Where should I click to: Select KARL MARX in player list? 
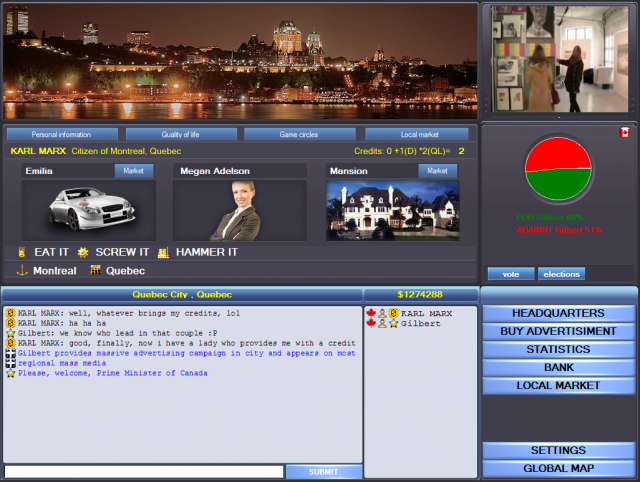426,313
